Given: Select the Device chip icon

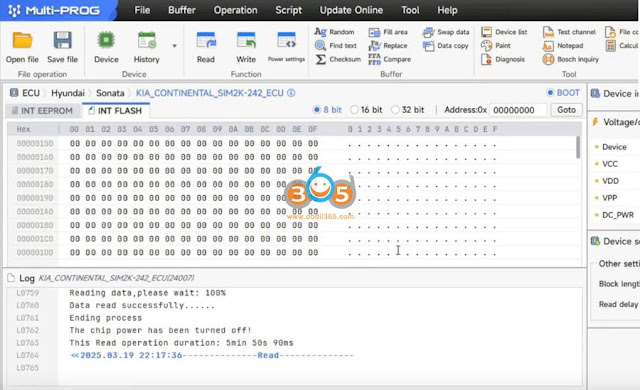Looking at the screenshot, I should pos(106,40).
